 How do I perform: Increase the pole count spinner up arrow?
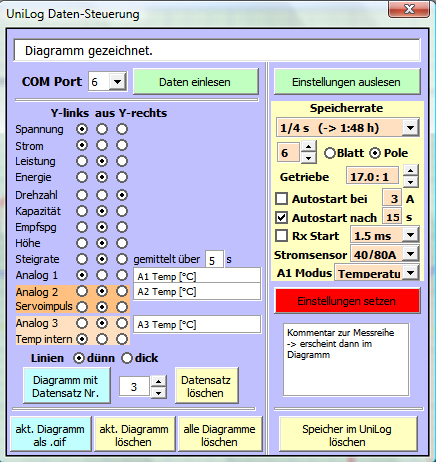point(309,147)
